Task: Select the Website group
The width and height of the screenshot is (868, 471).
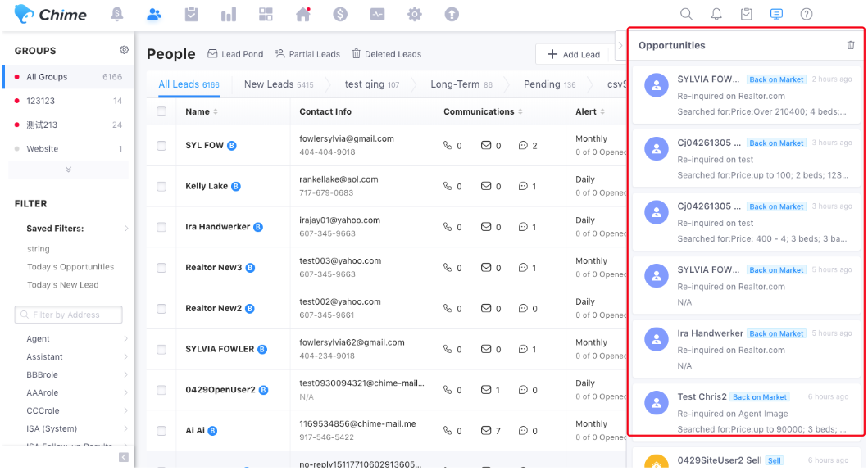Action: (x=69, y=148)
